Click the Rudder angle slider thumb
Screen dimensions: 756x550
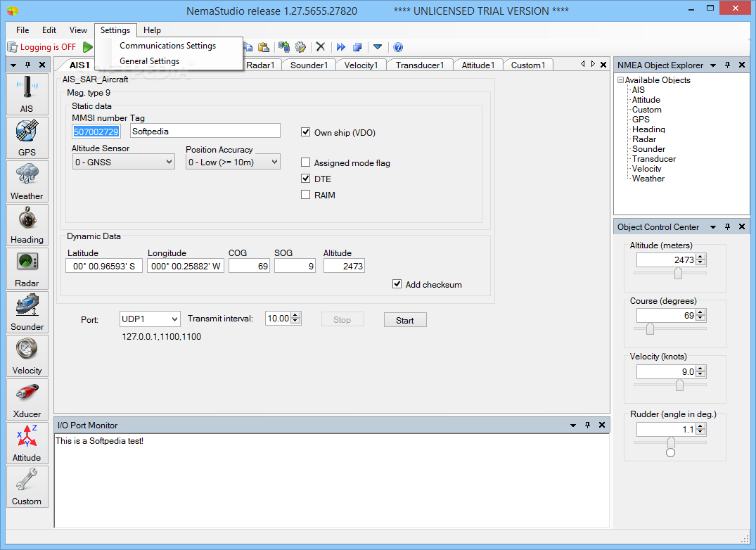coord(671,442)
